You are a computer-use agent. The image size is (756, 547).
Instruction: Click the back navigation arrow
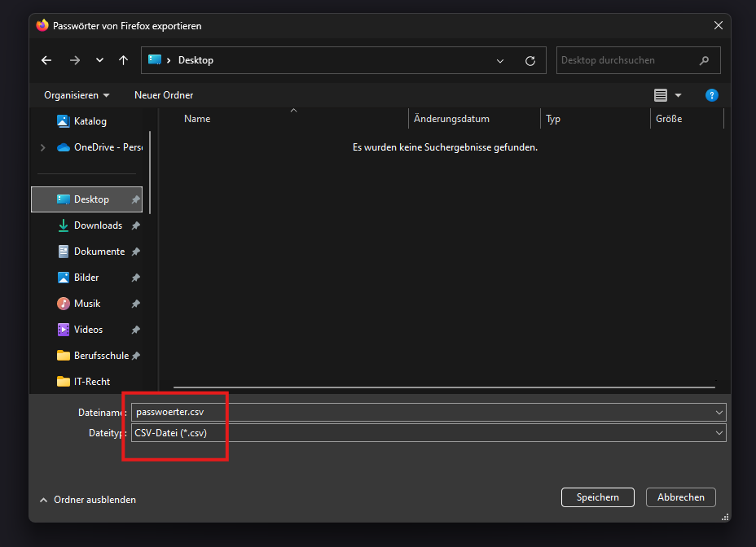[x=46, y=60]
